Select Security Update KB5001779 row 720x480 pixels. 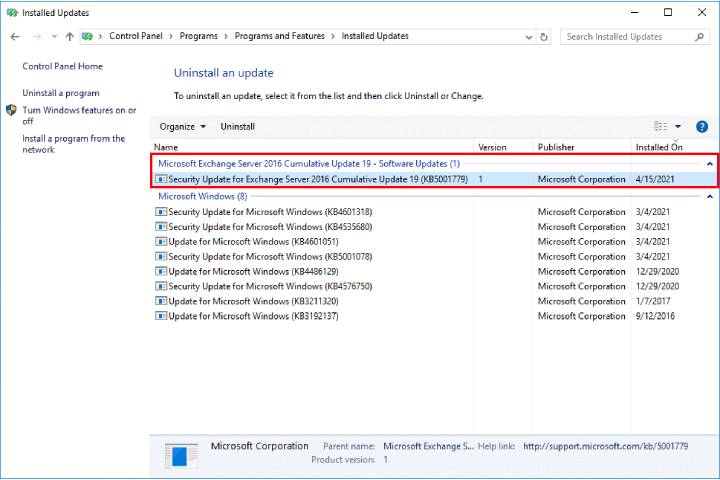tap(434, 179)
